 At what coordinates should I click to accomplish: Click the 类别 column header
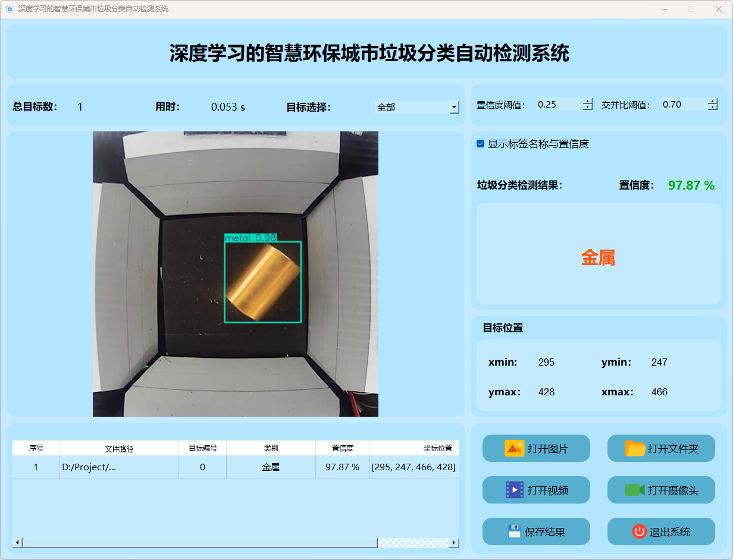click(271, 448)
